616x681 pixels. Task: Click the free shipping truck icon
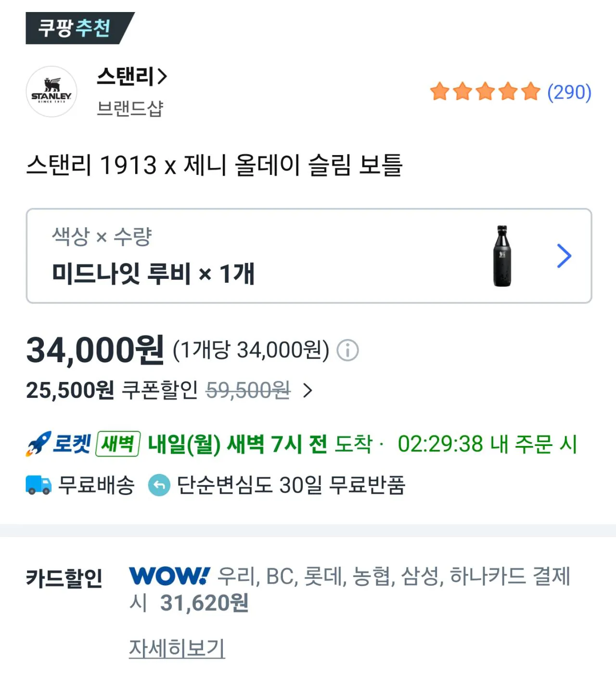pyautogui.click(x=38, y=485)
